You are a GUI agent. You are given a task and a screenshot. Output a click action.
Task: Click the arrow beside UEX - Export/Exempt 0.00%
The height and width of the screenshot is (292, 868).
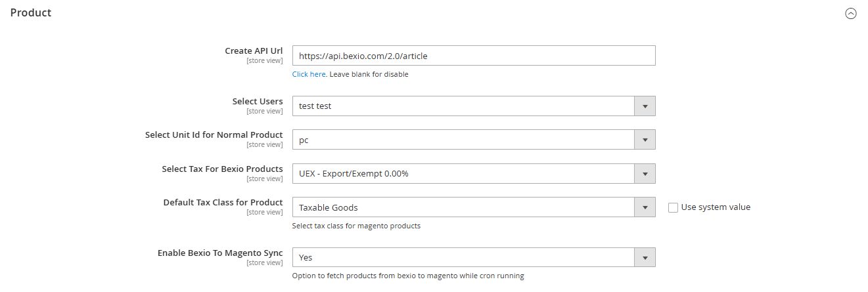pyautogui.click(x=645, y=174)
